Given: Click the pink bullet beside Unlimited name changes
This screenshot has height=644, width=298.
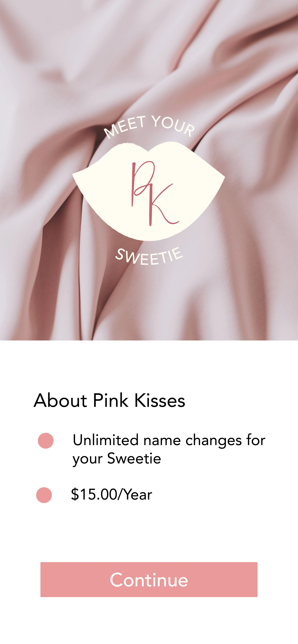Looking at the screenshot, I should point(46,441).
